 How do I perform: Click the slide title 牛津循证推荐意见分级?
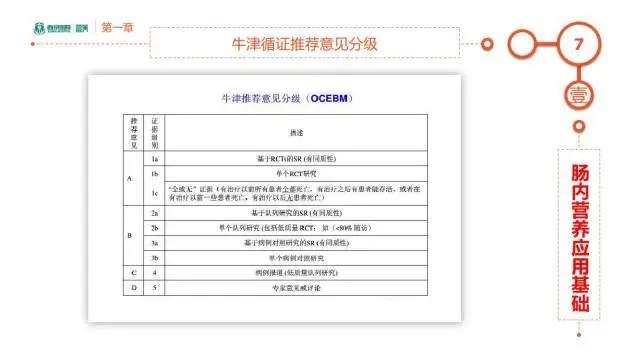click(x=304, y=44)
